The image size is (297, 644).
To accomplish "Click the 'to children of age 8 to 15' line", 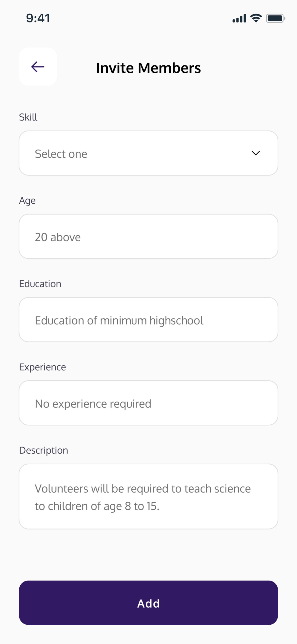I will (x=97, y=506).
